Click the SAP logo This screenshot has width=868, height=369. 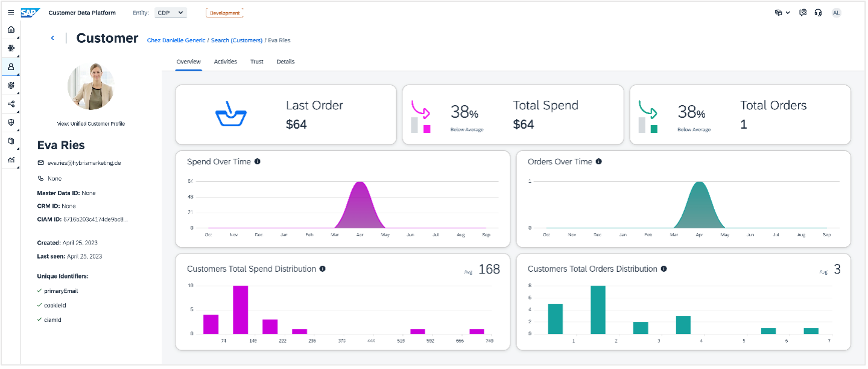tap(31, 12)
